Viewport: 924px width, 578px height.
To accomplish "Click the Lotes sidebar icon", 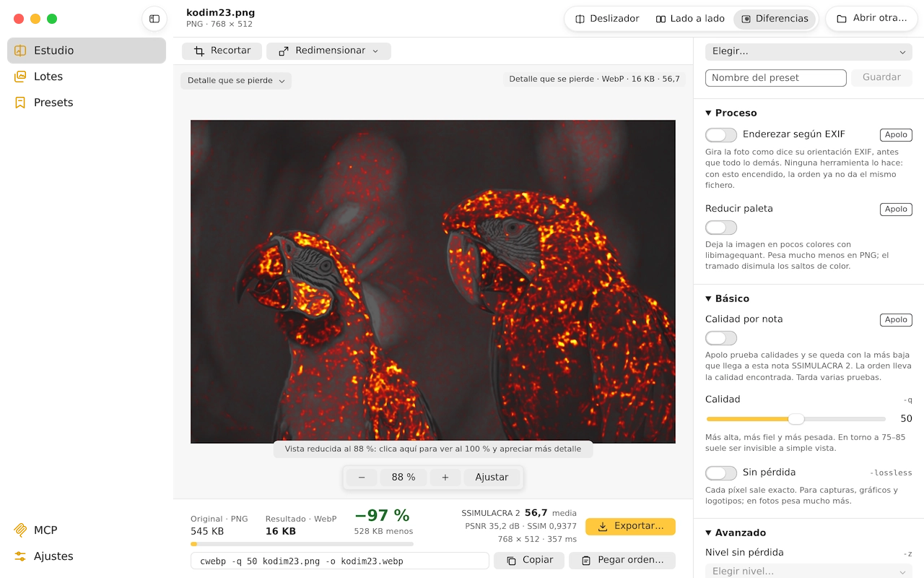I will (x=20, y=77).
